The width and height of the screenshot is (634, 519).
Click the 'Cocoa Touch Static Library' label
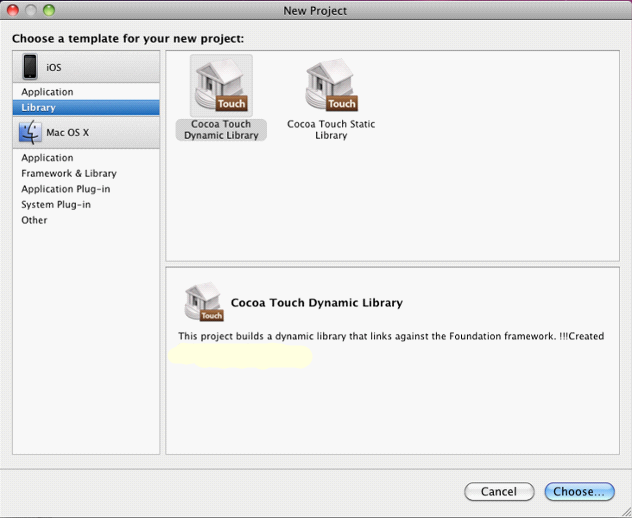(331, 130)
